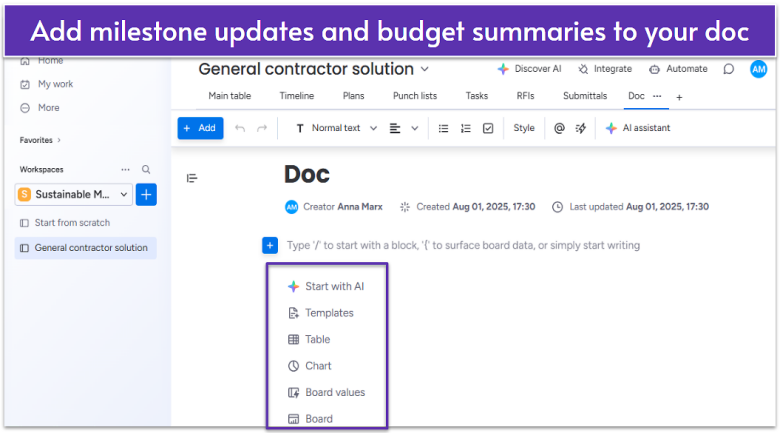This screenshot has width=780, height=433.
Task: Switch to the RFIs tab
Action: (x=525, y=96)
